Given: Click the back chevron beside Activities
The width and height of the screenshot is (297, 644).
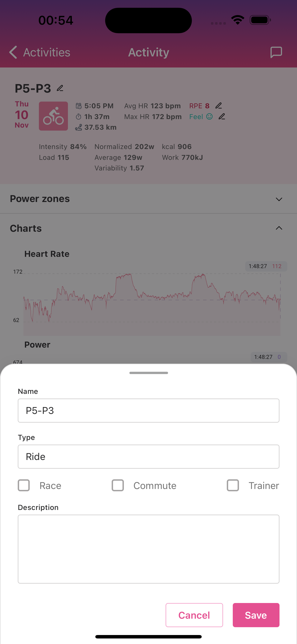Looking at the screenshot, I should point(13,52).
